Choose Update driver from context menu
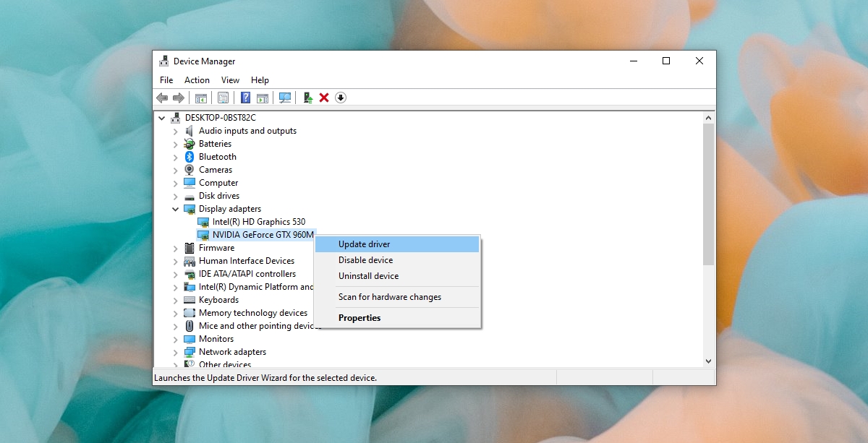 pyautogui.click(x=398, y=244)
